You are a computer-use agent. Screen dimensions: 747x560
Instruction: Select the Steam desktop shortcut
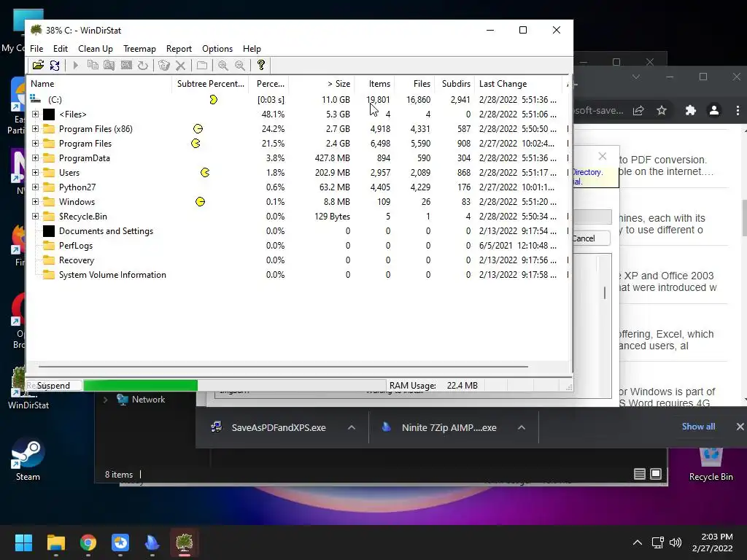[28, 460]
